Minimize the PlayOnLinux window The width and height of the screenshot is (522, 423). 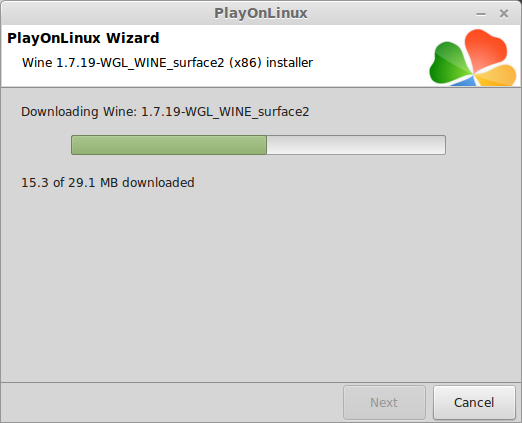(481, 14)
